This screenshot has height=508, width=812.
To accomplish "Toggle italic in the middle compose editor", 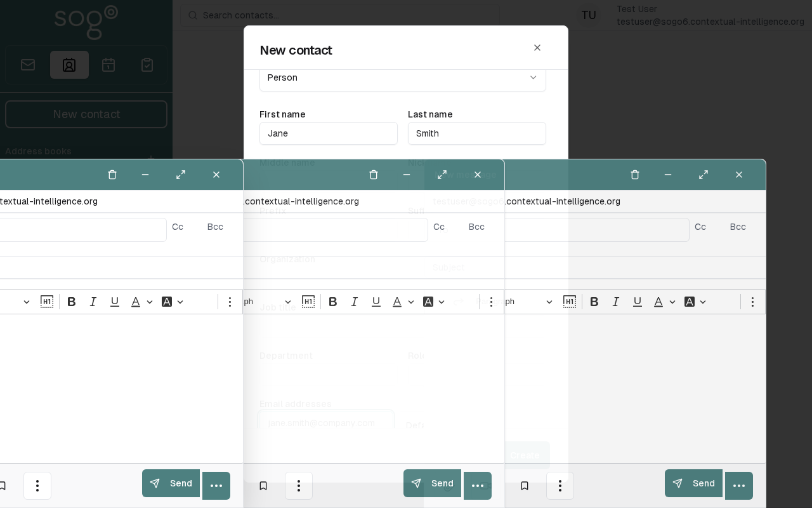I will pos(355,302).
